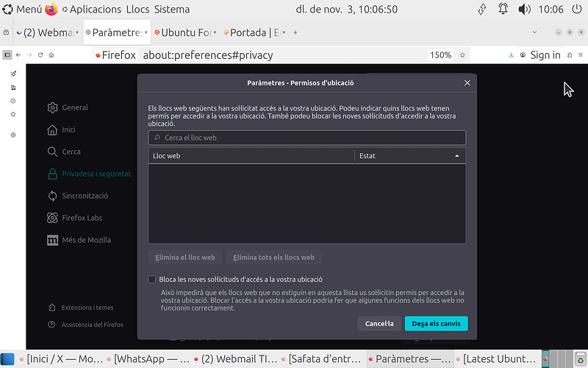This screenshot has height=368, width=588.
Task: Open a new tab with plus button
Action: [295, 33]
